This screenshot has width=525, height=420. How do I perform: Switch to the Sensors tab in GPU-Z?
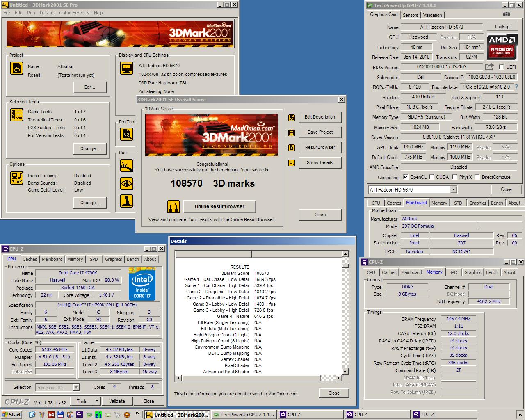[x=410, y=15]
